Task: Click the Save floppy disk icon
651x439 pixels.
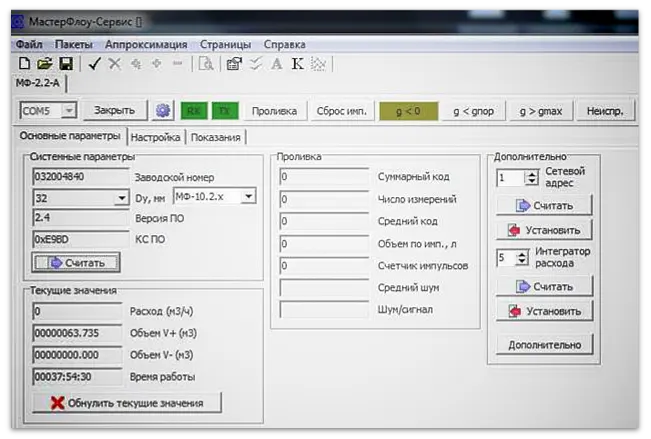Action: pyautogui.click(x=65, y=64)
